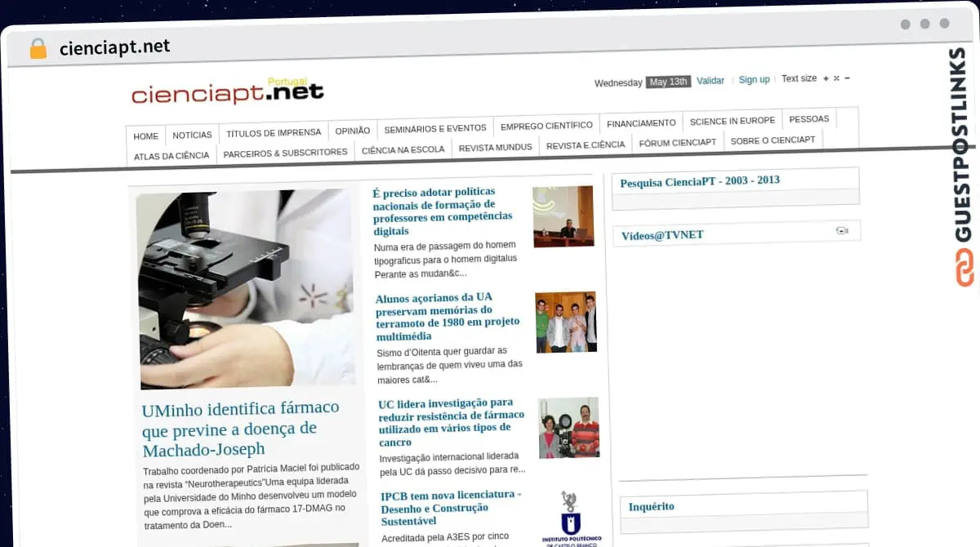The width and height of the screenshot is (980, 547).
Task: Click the Text size label
Action: [x=799, y=79]
